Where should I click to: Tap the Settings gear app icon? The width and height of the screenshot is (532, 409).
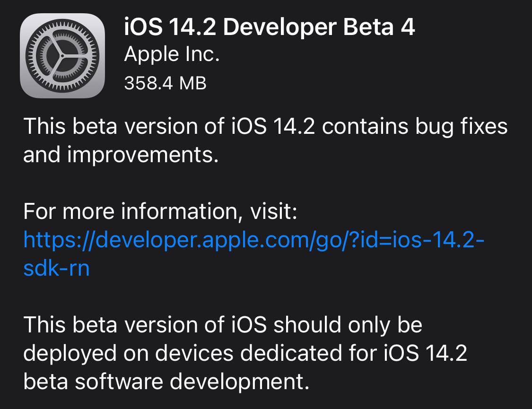coord(62,56)
